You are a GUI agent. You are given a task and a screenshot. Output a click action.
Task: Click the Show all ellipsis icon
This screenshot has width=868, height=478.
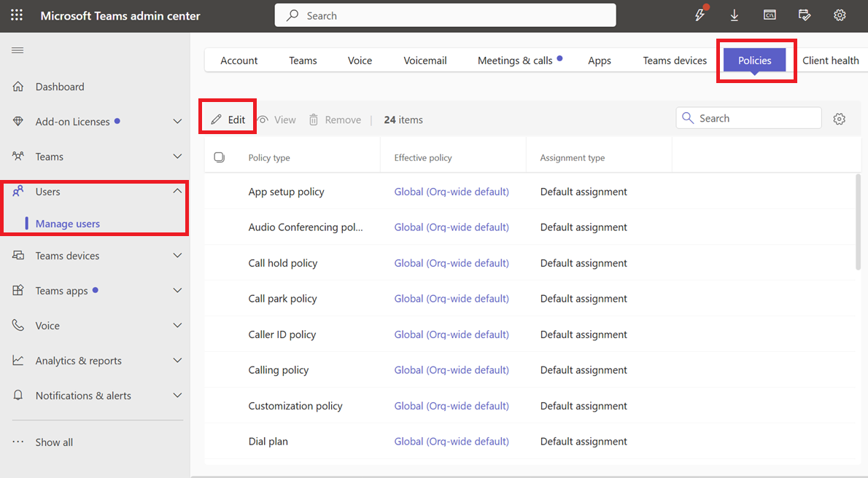click(x=18, y=442)
